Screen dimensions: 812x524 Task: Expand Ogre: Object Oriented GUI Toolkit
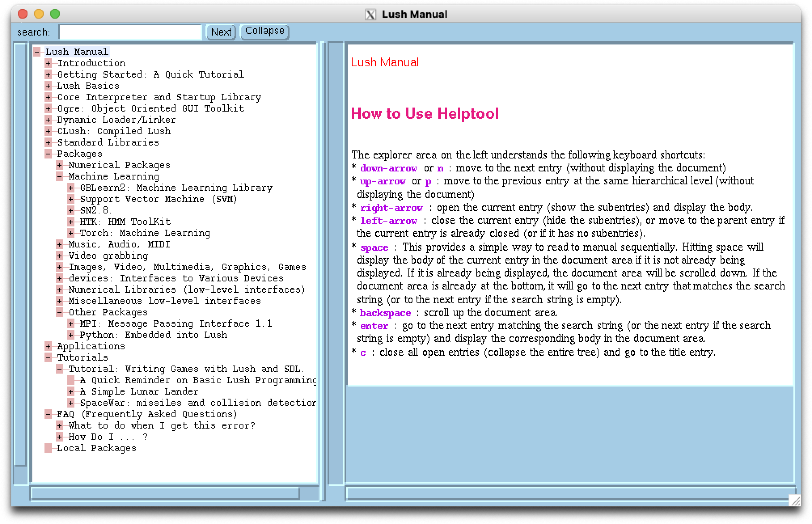48,108
